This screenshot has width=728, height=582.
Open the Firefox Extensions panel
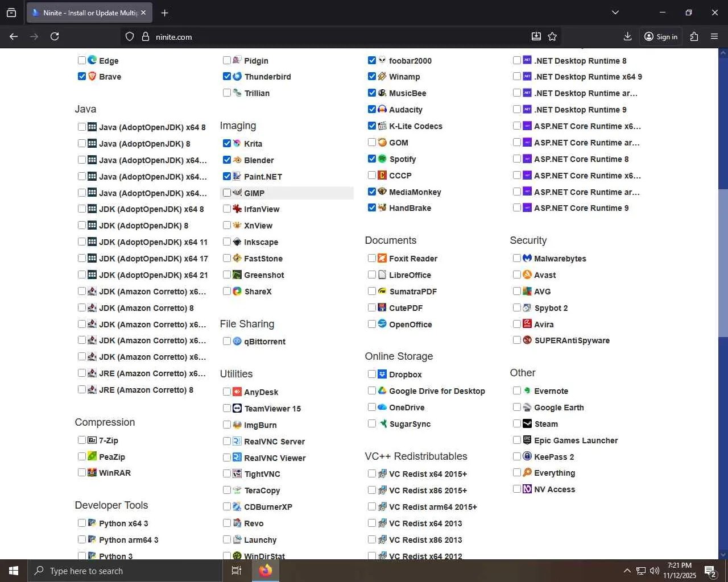click(x=694, y=36)
